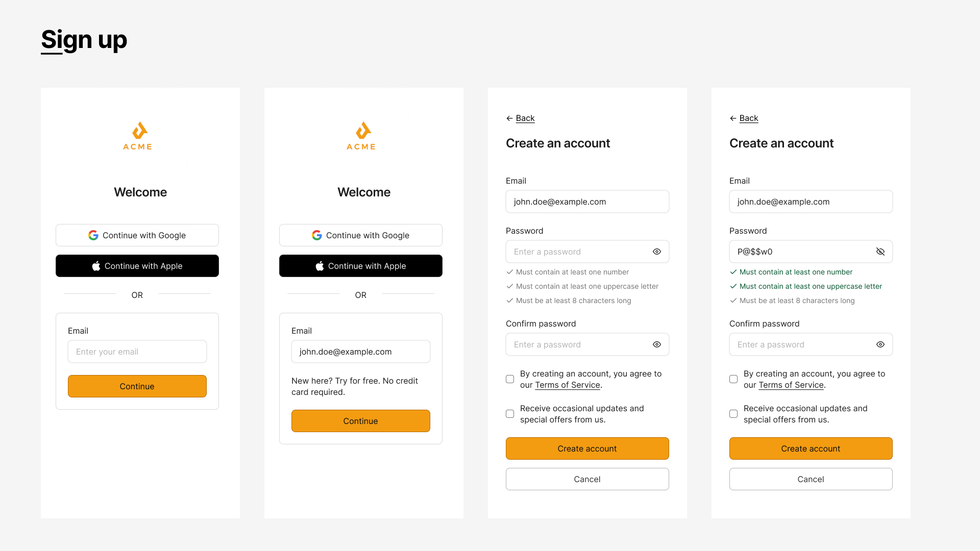Enable occasional updates and special offers on third card
Image resolution: width=980 pixels, height=551 pixels.
pos(509,414)
